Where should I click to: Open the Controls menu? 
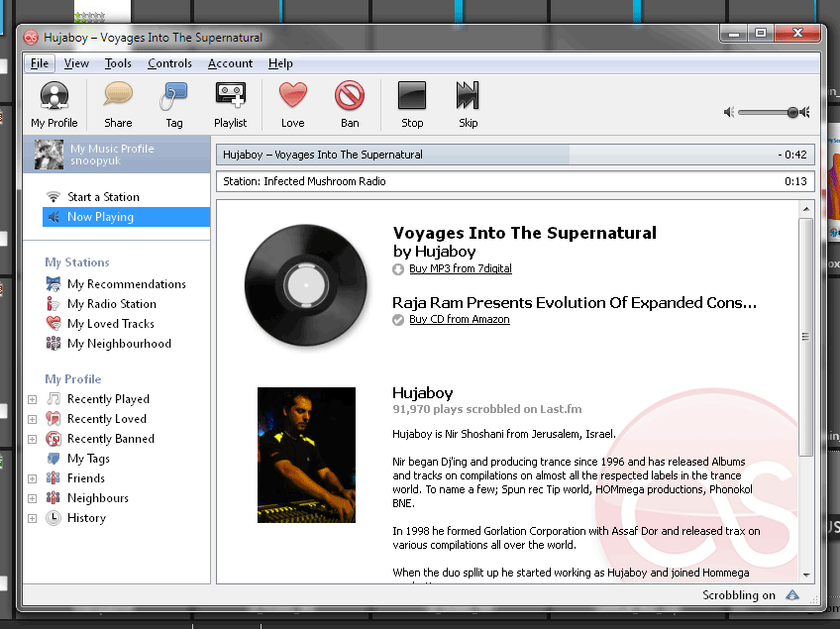(169, 63)
